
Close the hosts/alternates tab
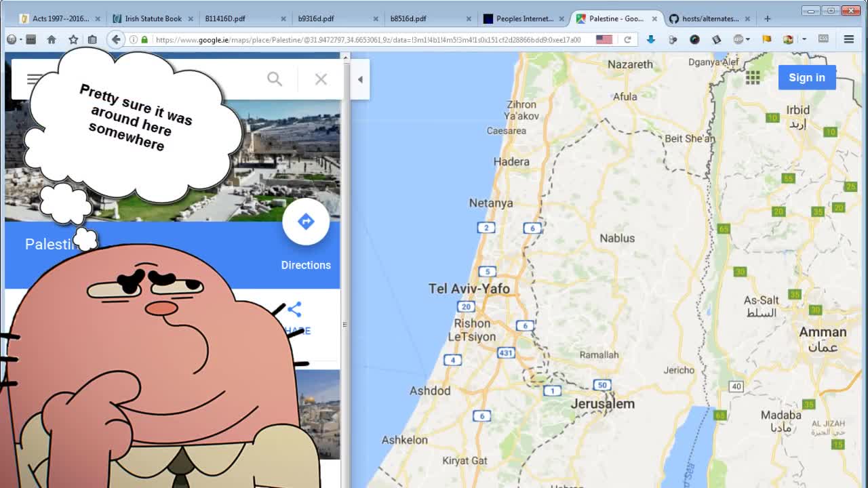747,19
